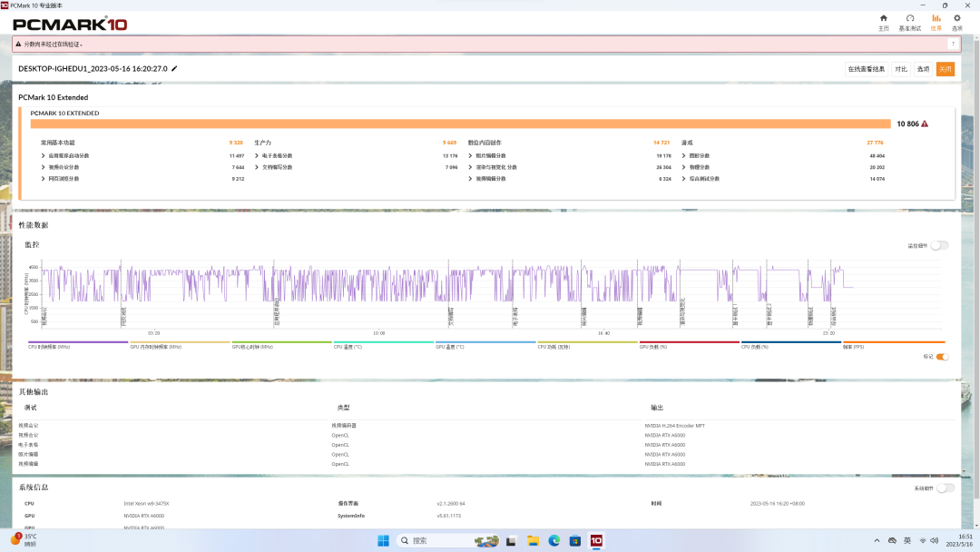Viewport: 980px width, 552px height.
Task: Click the question mark help button
Action: tap(953, 44)
